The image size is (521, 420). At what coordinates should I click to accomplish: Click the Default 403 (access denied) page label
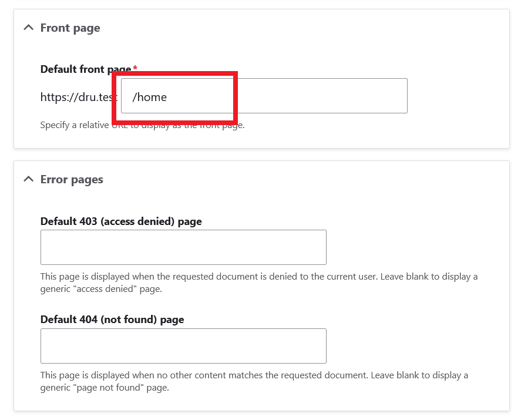click(120, 221)
